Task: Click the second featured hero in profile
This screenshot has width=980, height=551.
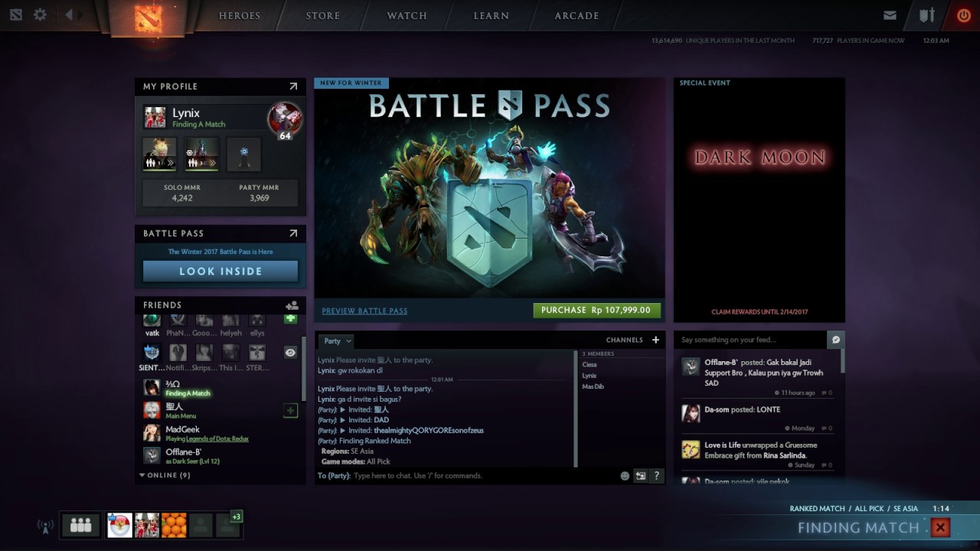Action: pos(202,154)
